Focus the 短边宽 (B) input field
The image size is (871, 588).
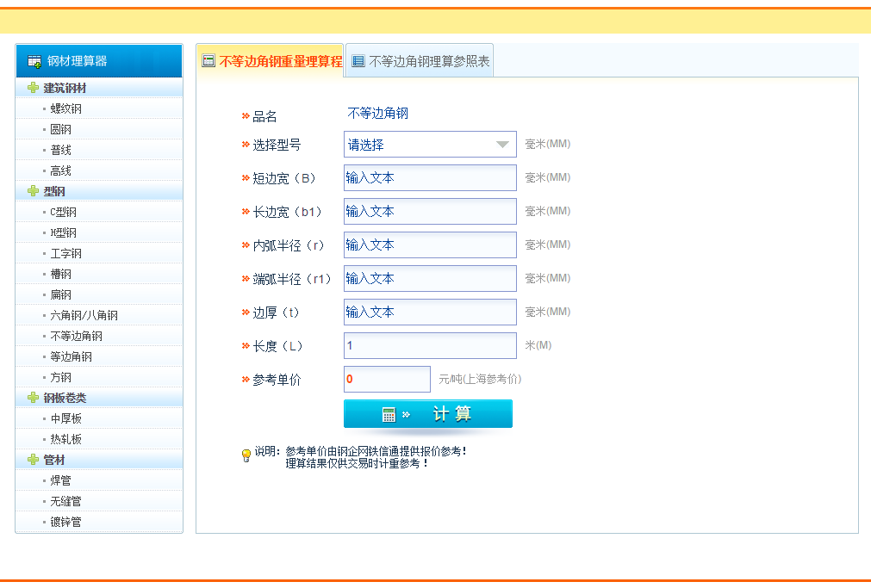pos(429,178)
